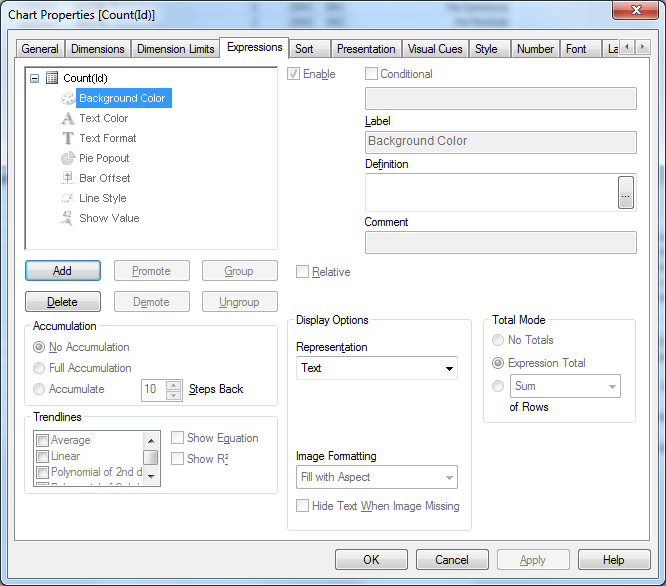Click the Bar Offset icon
Screen dimensions: 666x586
click(x=68, y=178)
